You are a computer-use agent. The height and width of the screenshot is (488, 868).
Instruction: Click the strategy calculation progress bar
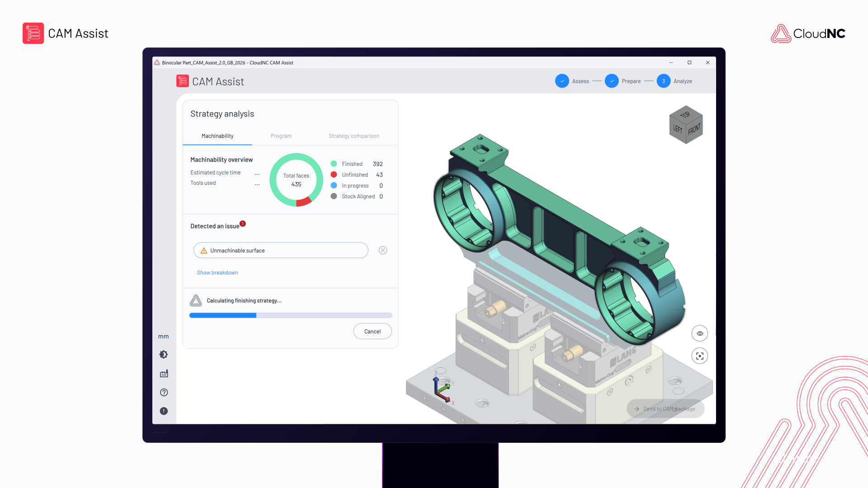point(290,315)
